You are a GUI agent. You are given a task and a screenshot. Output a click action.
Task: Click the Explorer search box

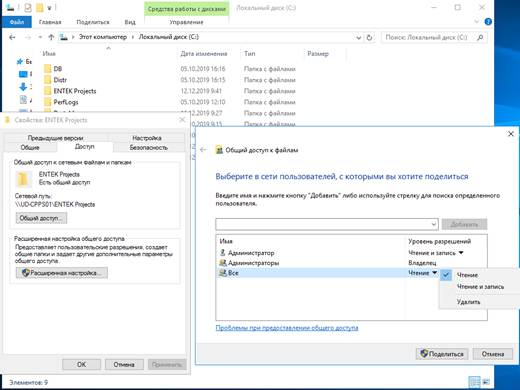[x=434, y=37]
